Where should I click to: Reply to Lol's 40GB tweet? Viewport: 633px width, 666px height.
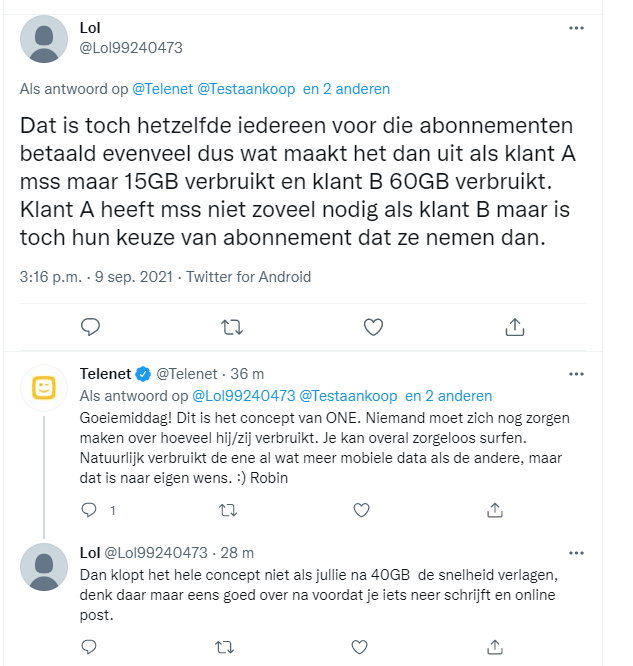pyautogui.click(x=89, y=646)
